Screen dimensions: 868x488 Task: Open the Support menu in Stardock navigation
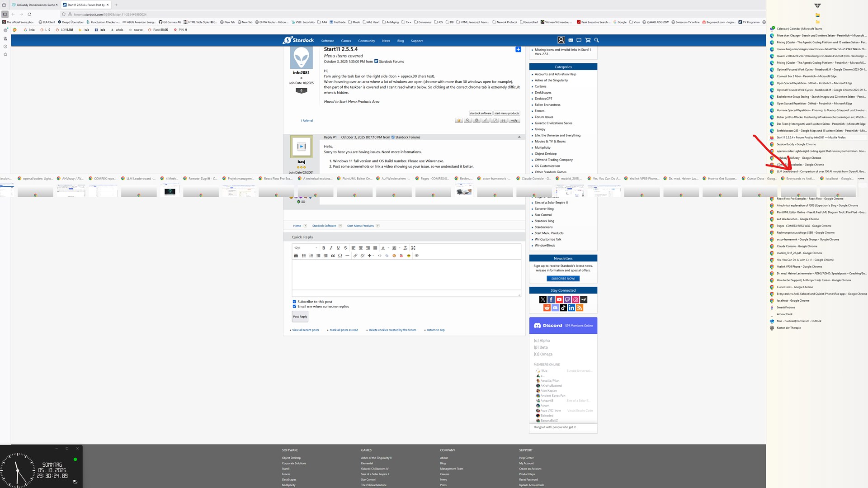click(416, 41)
